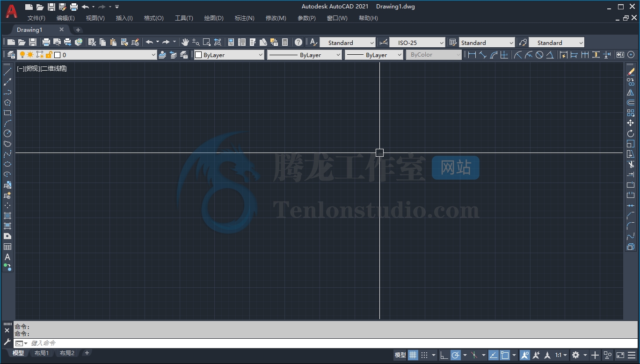Switch to the 布局2 layout tab

tap(67, 353)
